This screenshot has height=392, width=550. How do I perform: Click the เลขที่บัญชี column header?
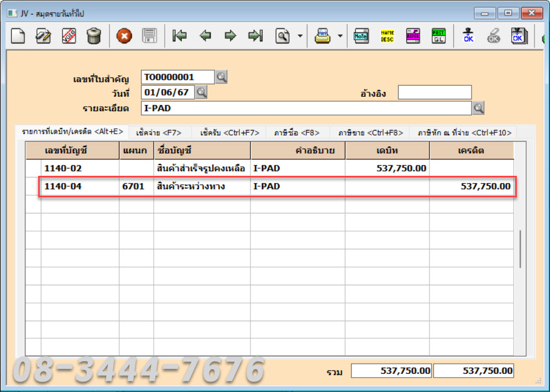click(x=72, y=150)
